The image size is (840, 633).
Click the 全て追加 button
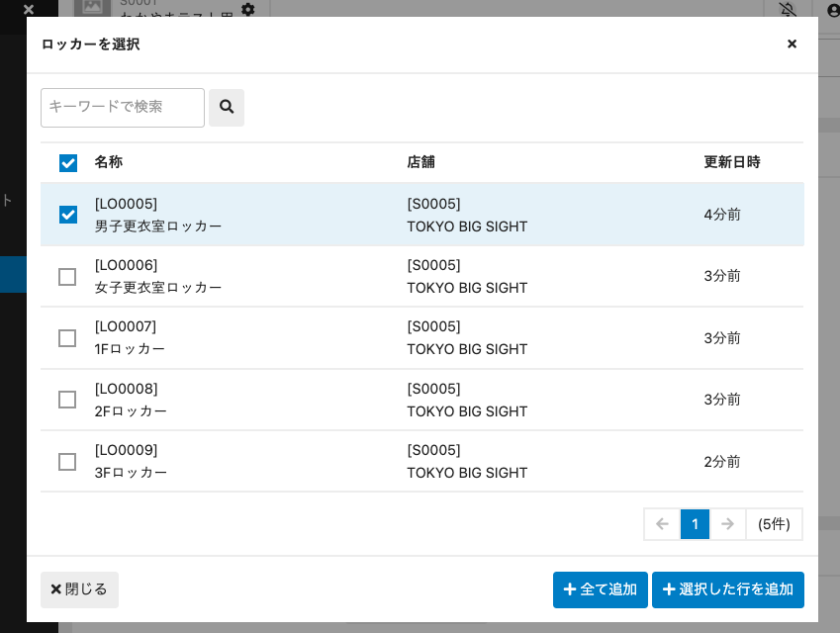[600, 589]
